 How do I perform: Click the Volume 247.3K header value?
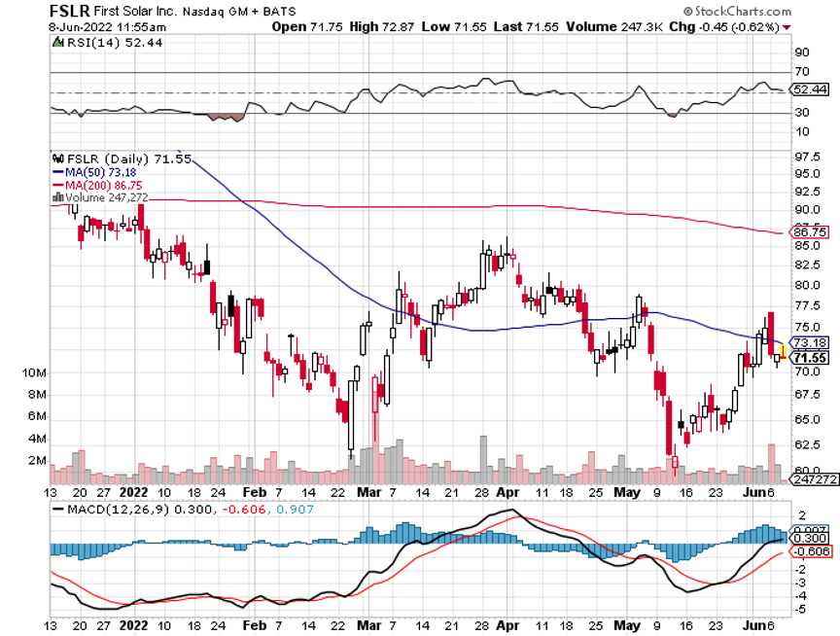614,27
